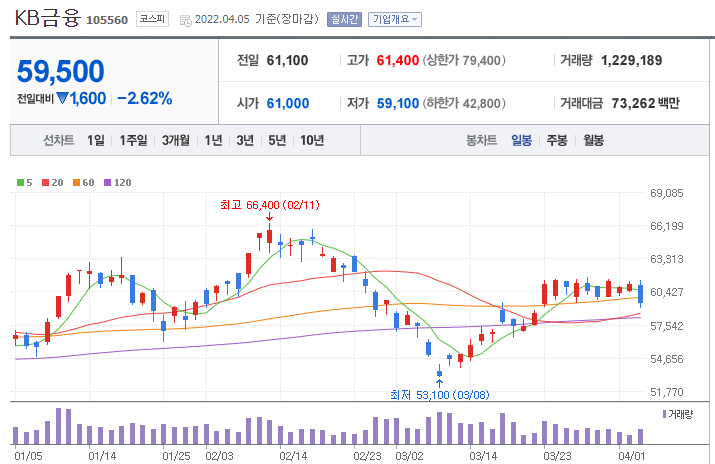
Task: Click the last blue candlestick at 04/05
Action: pos(641,294)
